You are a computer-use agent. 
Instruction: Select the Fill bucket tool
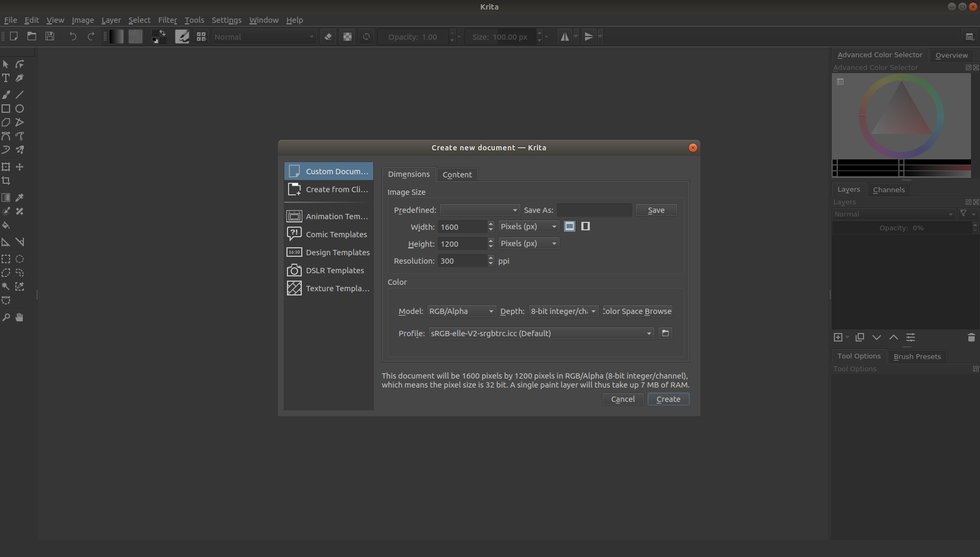(x=6, y=225)
